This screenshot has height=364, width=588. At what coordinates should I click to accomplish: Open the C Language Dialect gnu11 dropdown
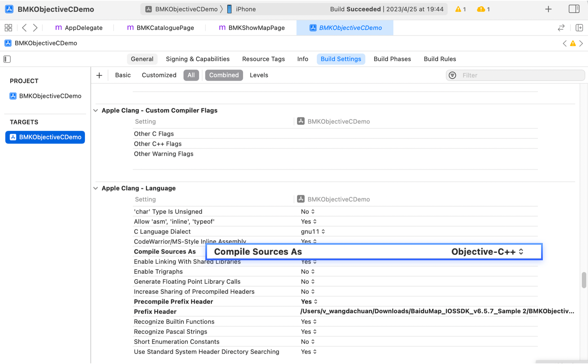313,232
